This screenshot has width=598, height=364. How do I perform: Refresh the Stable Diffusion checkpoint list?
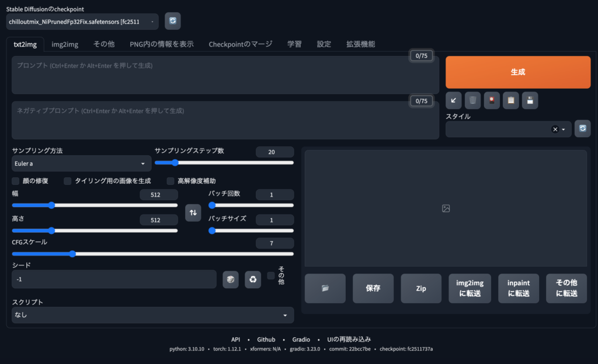click(172, 21)
